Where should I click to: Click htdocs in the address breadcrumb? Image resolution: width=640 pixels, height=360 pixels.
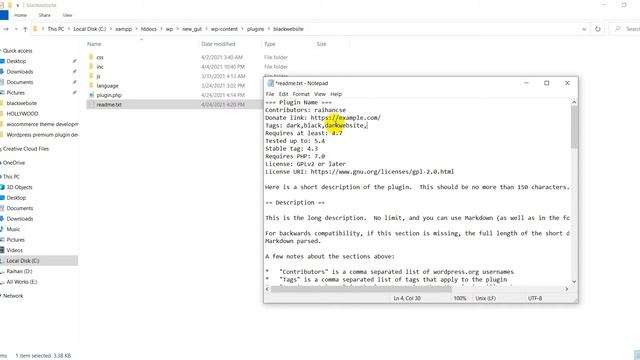point(149,29)
